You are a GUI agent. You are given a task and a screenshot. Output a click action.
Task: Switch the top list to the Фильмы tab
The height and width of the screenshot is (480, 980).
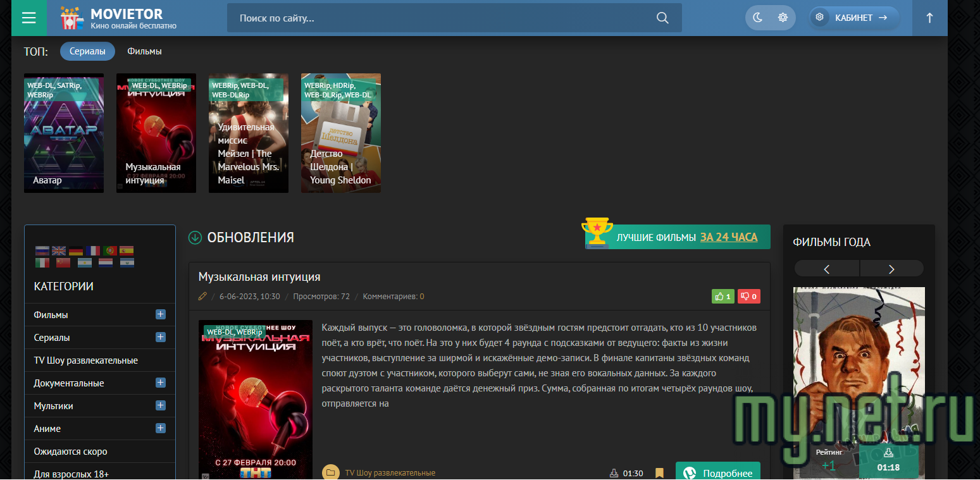[x=144, y=51]
